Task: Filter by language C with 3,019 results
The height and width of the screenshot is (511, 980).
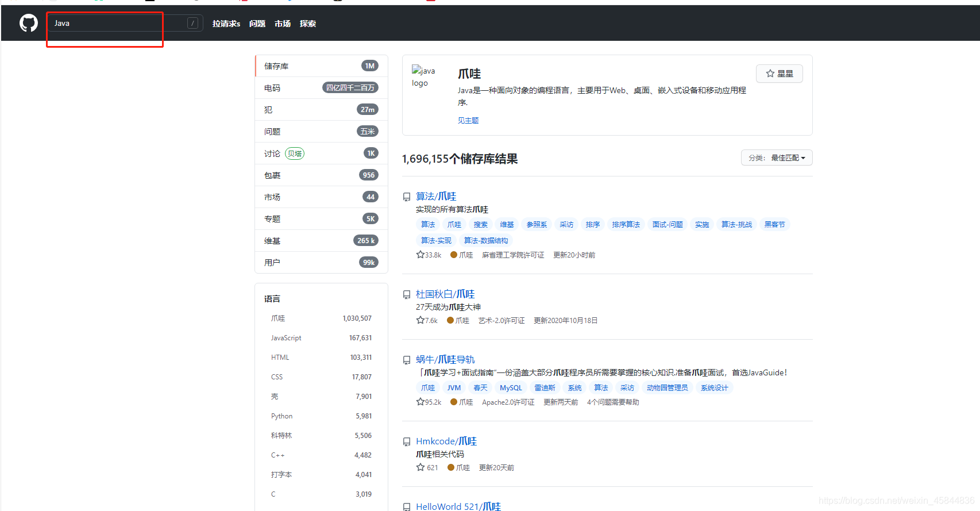Action: tap(321, 494)
